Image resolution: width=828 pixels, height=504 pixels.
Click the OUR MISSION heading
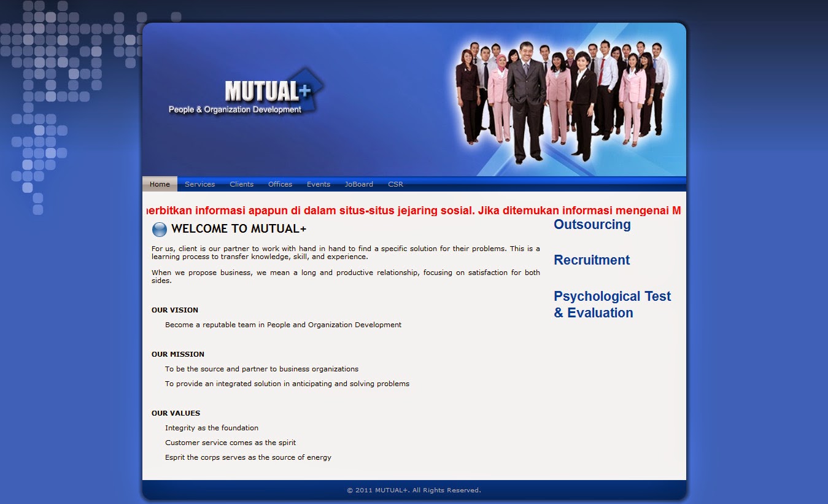point(178,354)
